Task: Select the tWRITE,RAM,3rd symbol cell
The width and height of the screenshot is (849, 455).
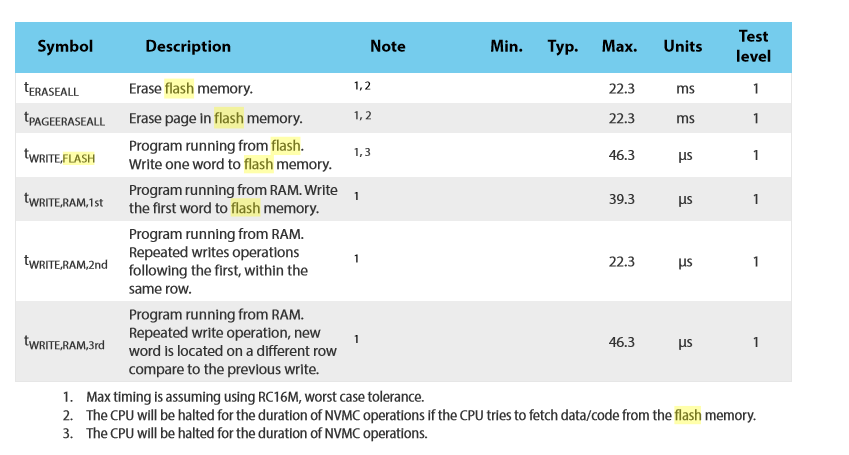Action: [65, 343]
